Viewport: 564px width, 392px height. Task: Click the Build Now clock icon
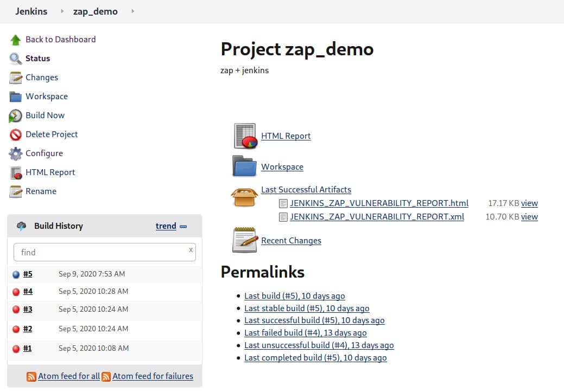[15, 115]
